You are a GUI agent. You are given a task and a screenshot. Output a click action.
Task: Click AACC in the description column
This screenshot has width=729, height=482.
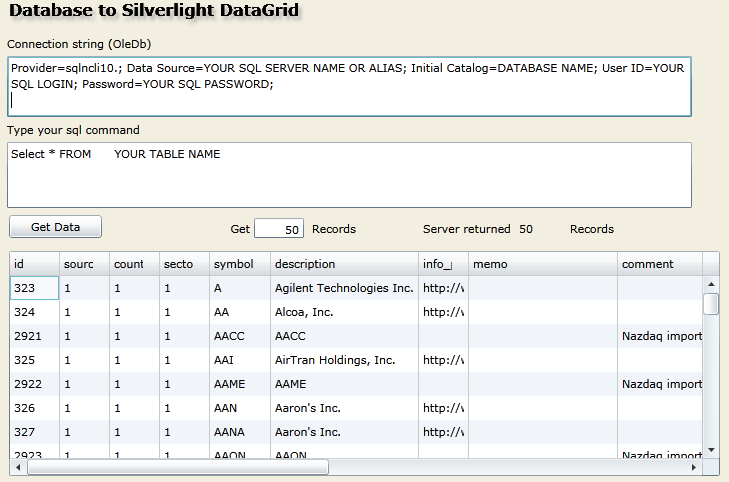344,336
